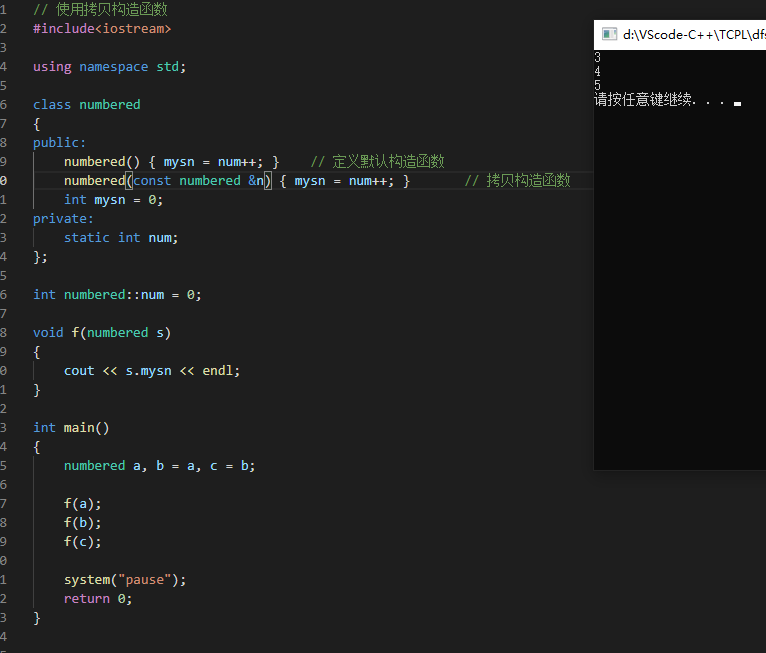Click the 'f(a);' call
Image resolution: width=766 pixels, height=653 pixels.
[x=83, y=504]
